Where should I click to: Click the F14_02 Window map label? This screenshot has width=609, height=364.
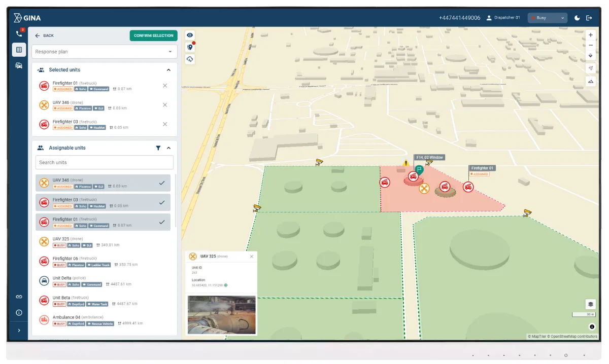tap(429, 158)
